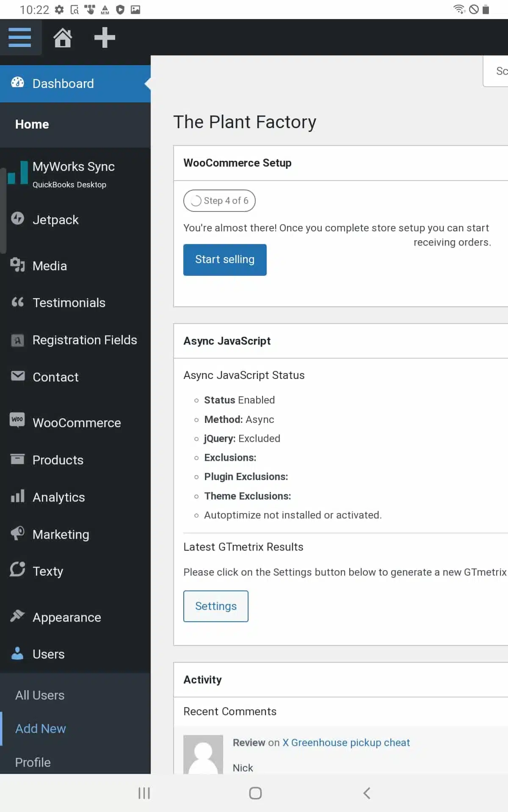Toggle the hamburger menu icon

click(20, 38)
